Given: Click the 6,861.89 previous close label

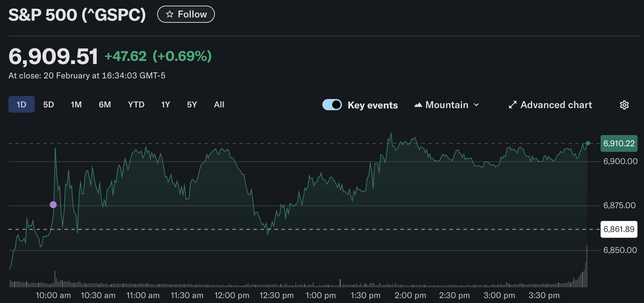Looking at the screenshot, I should [x=619, y=229].
